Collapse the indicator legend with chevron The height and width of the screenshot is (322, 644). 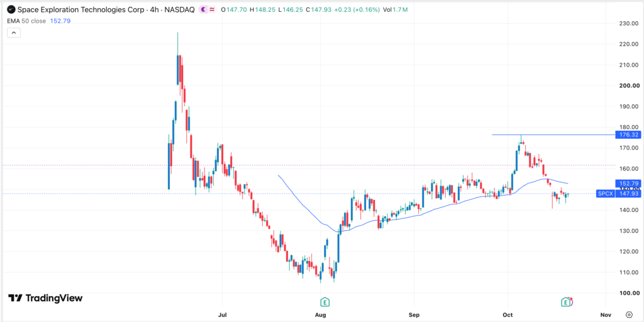pos(14,33)
